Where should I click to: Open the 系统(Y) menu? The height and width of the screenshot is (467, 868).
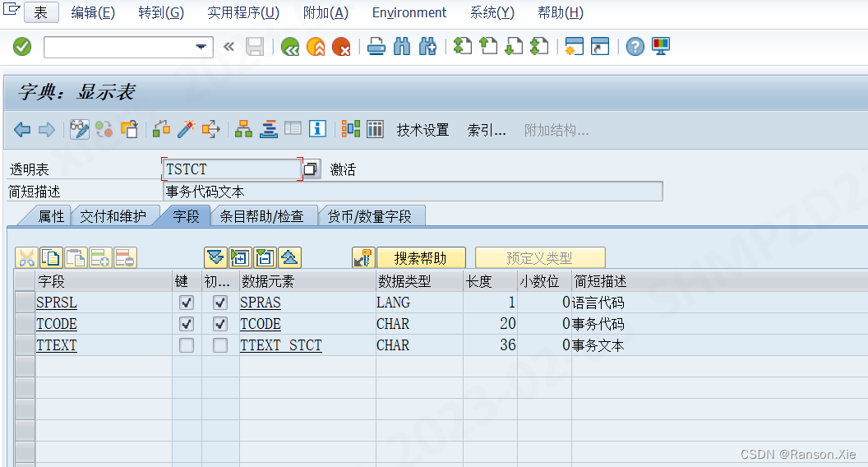[492, 12]
